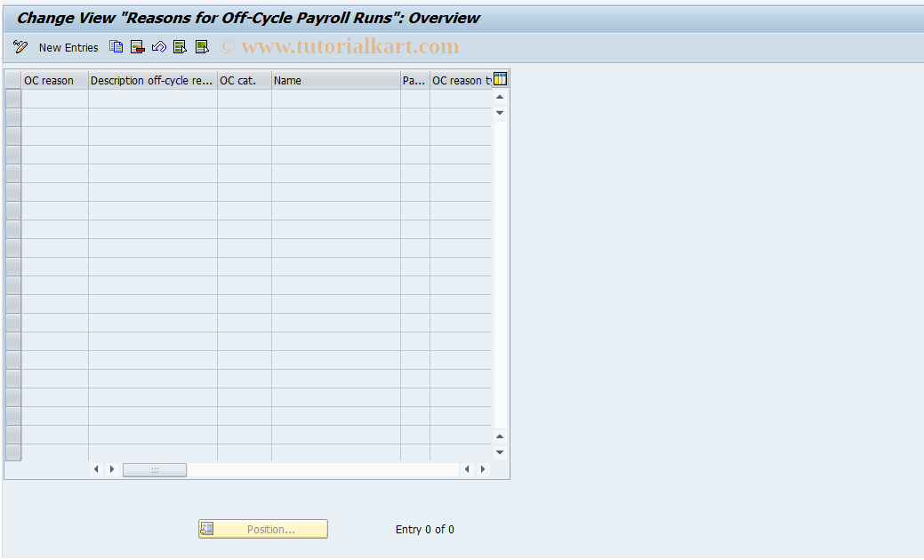Click the scroll up arrow at the top of the vertical scrollbar
The height and width of the screenshot is (560, 924).
(x=500, y=97)
